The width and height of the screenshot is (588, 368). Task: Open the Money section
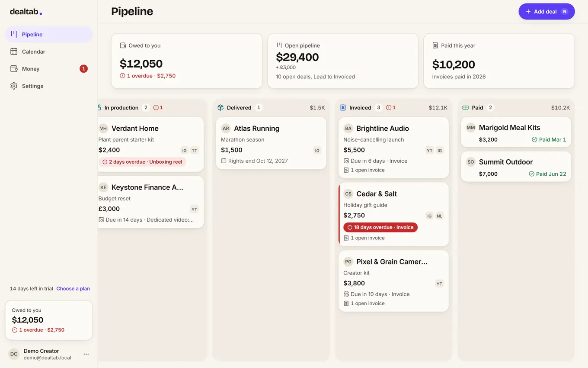tap(49, 69)
